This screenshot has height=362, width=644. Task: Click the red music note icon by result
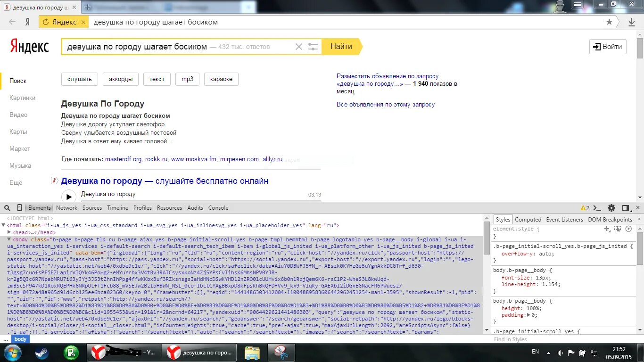coord(54,181)
